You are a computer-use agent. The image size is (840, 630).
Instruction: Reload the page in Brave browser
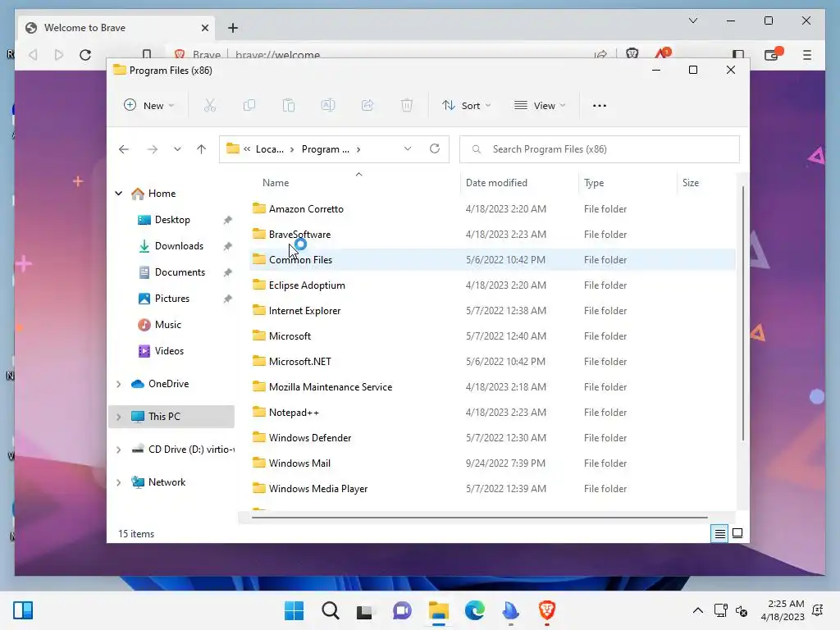(85, 55)
